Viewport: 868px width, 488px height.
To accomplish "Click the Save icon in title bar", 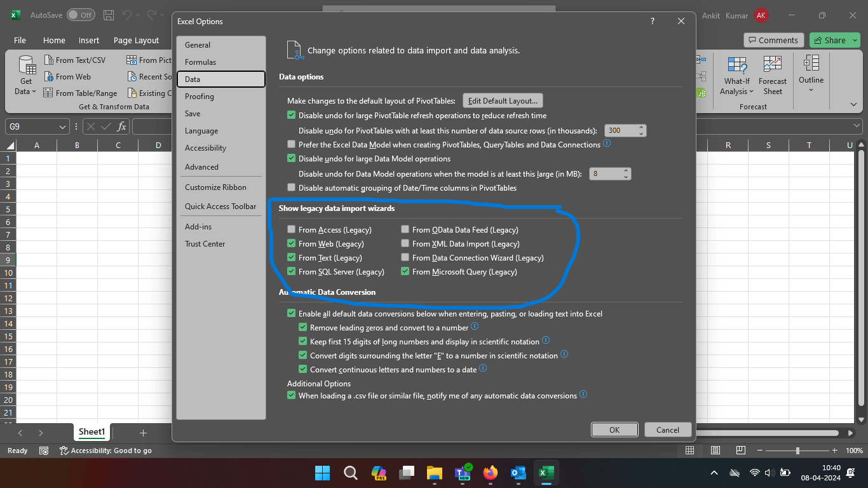I will (x=109, y=15).
